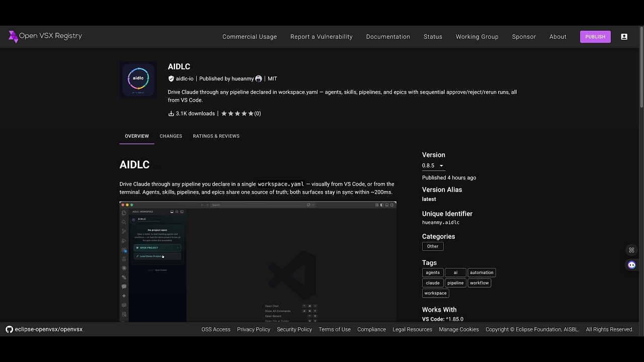Open Terms of Use in the footer
This screenshot has width=644, height=362.
point(335,329)
